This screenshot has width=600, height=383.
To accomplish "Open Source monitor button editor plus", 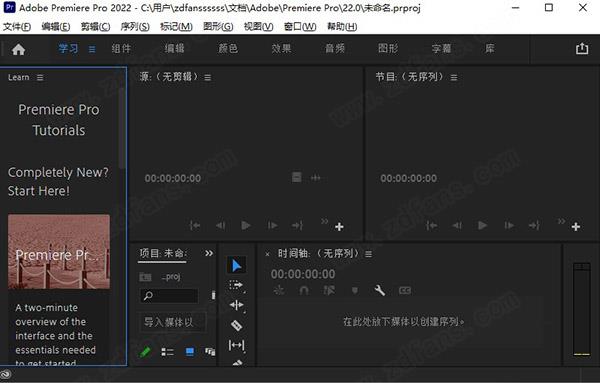I will pyautogui.click(x=339, y=227).
